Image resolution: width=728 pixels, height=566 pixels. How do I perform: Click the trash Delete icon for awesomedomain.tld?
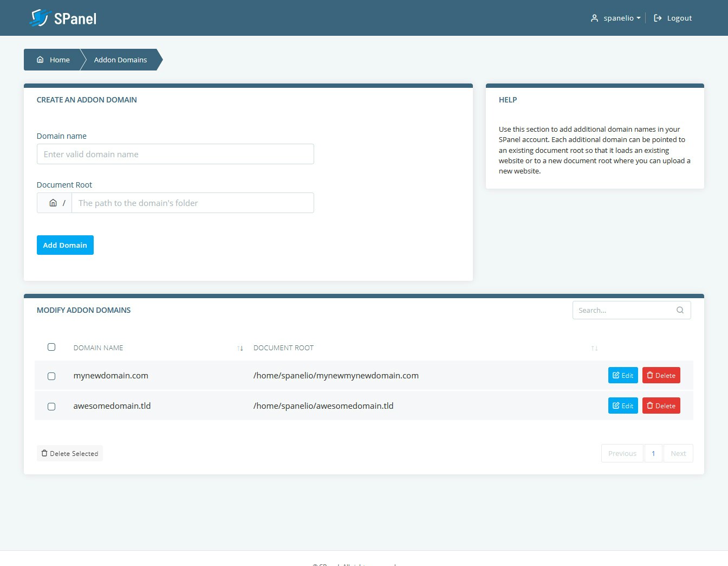649,405
